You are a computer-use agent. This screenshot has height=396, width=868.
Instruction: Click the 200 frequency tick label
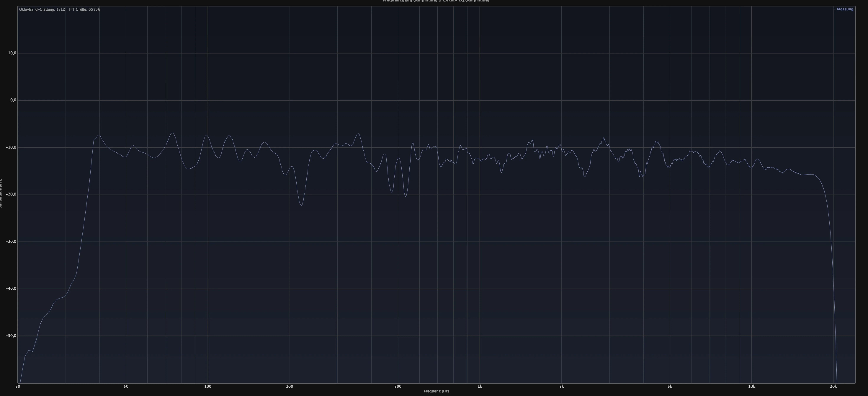tap(289, 387)
